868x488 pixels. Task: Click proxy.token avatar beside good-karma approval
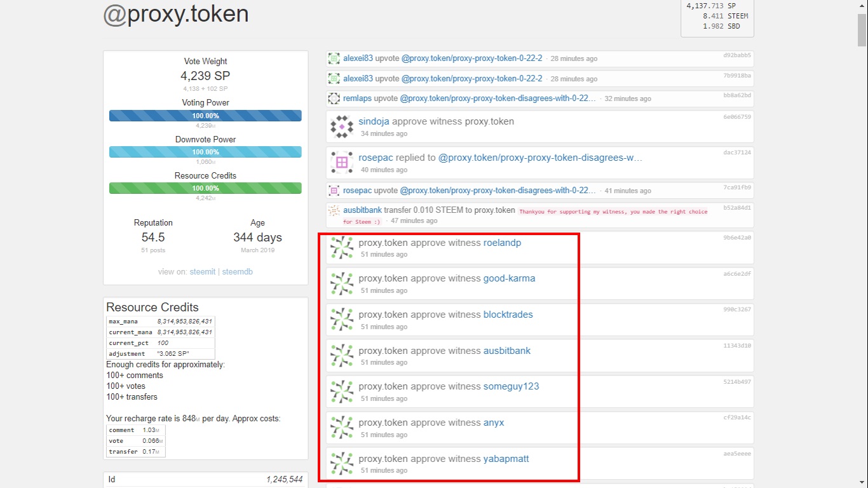(342, 284)
